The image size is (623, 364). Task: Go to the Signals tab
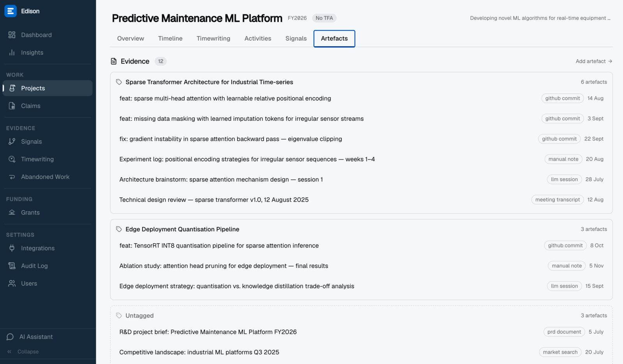coord(296,39)
